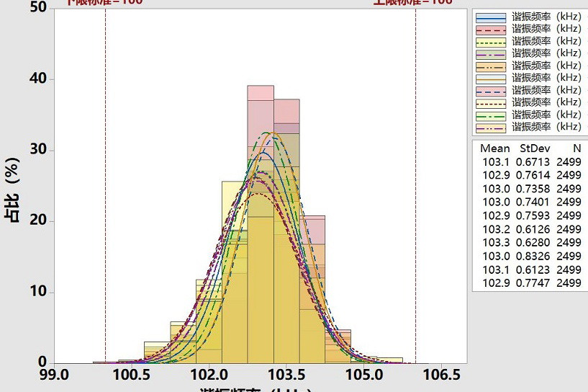Screen dimensions: 588x392
Task: Select the statistics row with StDev 0.6713
Action: pyautogui.click(x=531, y=161)
